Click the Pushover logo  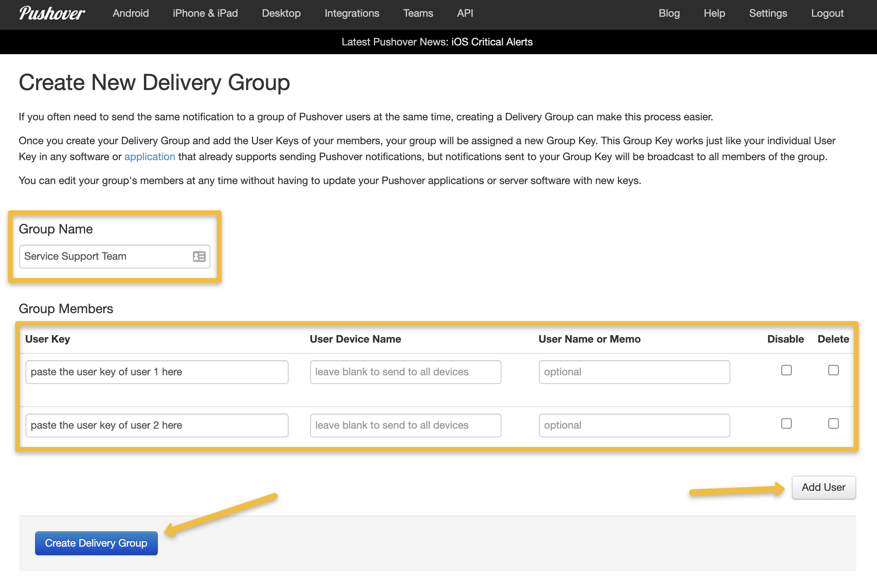pos(52,14)
